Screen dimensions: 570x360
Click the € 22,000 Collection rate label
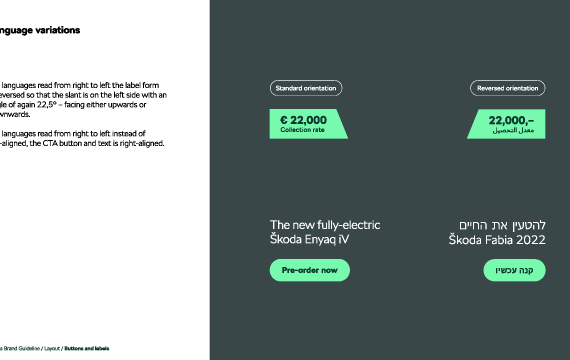309,124
